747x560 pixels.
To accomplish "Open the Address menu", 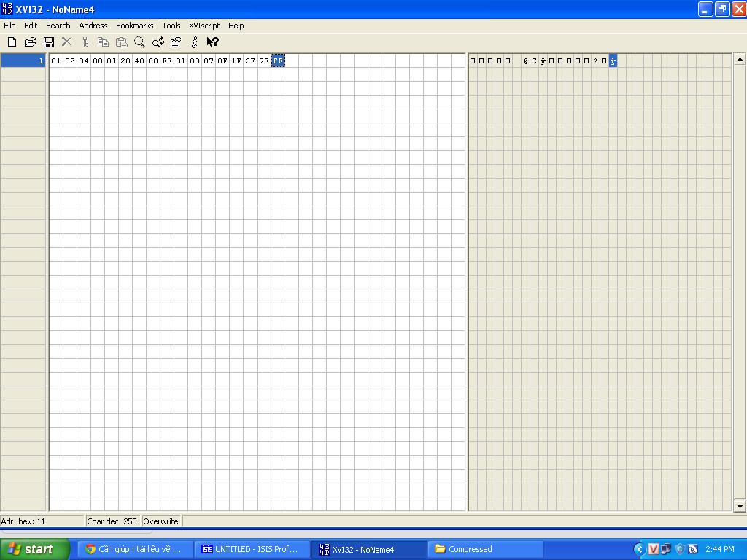I will coord(93,26).
